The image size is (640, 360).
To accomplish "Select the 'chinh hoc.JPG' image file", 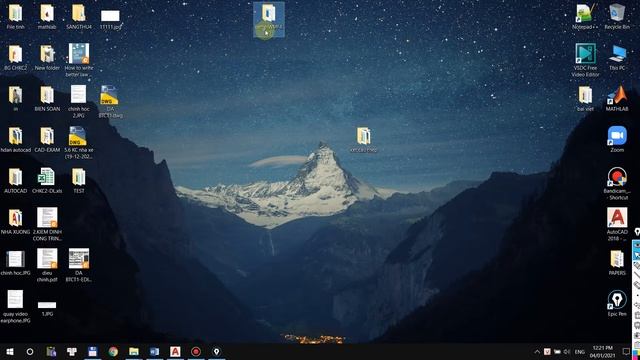I will click(16, 262).
